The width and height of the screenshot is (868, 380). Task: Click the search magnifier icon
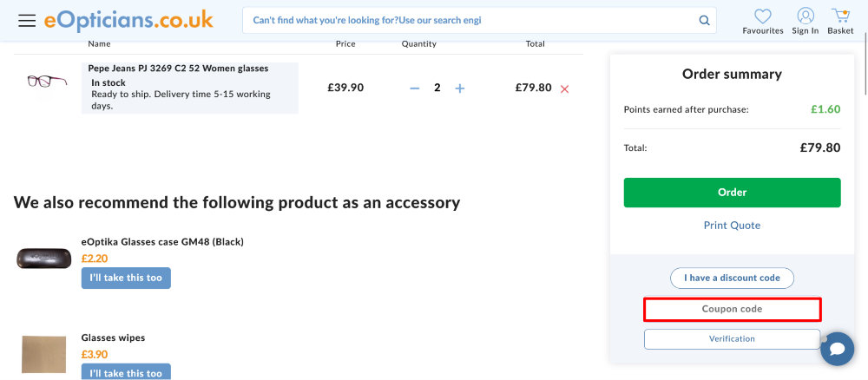pyautogui.click(x=704, y=21)
